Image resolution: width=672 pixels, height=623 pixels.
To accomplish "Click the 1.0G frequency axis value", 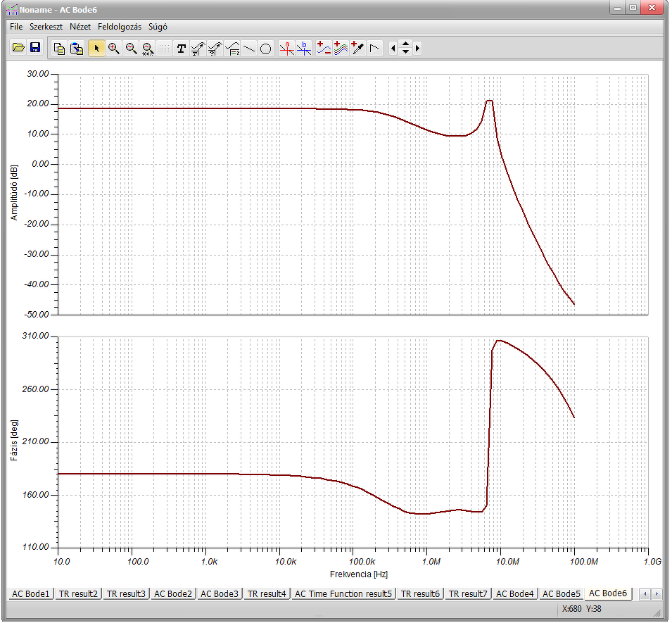I will point(653,562).
